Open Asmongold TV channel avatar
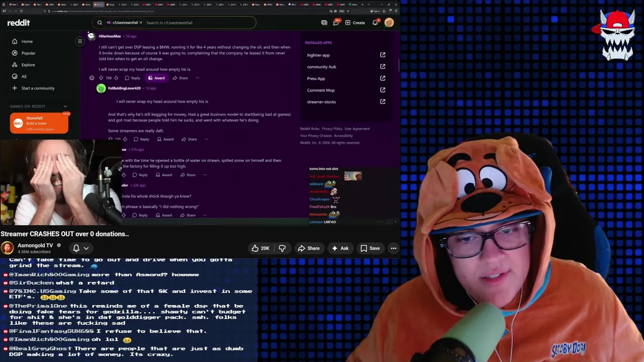644x362 pixels. click(7, 248)
